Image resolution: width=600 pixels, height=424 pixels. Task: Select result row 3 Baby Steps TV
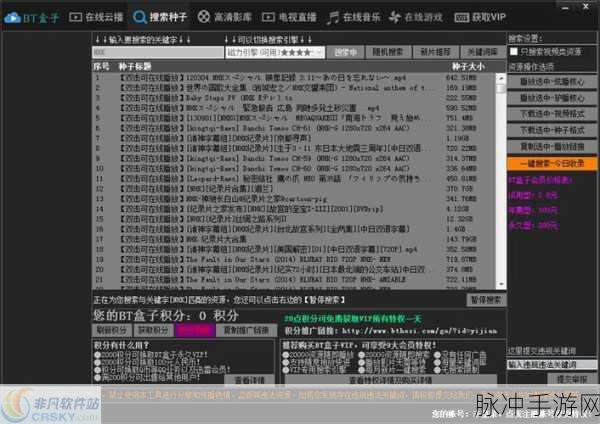point(294,98)
